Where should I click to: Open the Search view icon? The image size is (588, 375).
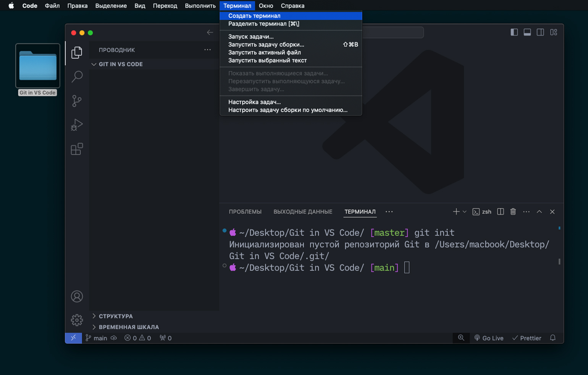point(77,77)
